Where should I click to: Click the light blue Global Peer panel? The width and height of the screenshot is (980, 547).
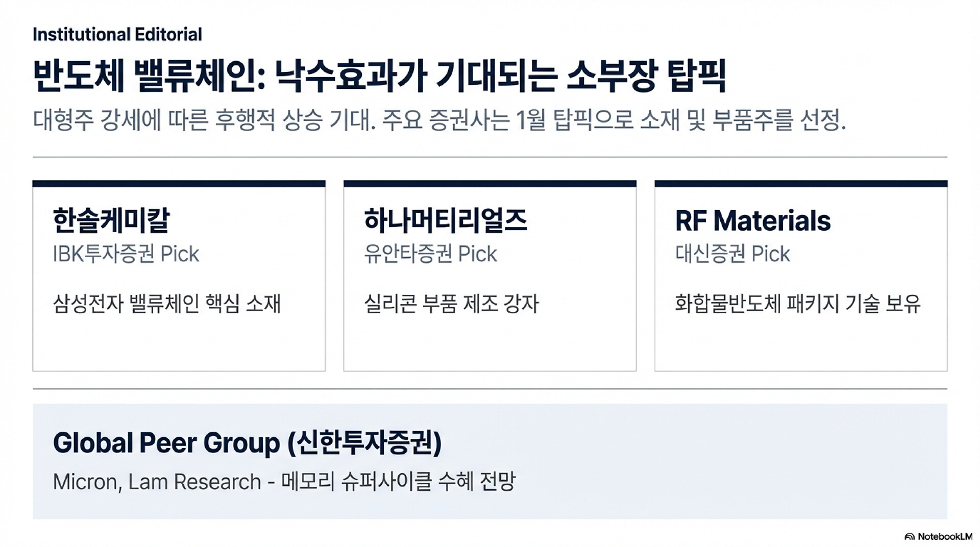point(490,461)
